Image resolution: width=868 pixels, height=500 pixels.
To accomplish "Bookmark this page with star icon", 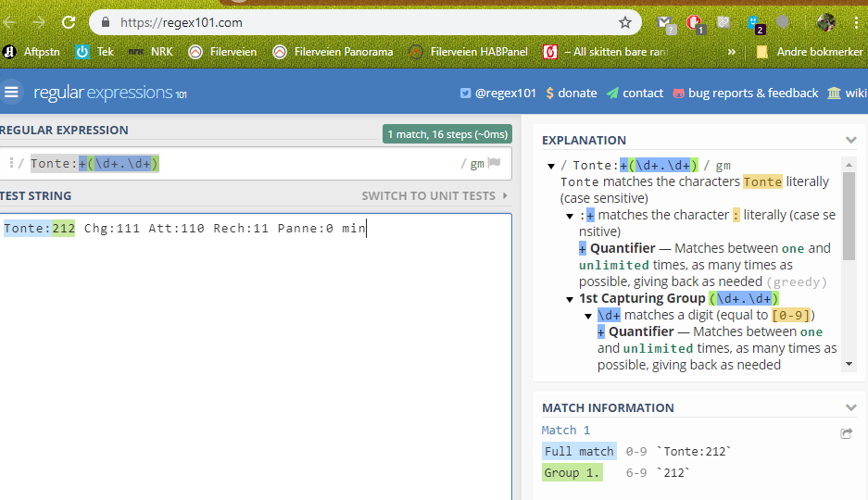I will click(x=625, y=22).
